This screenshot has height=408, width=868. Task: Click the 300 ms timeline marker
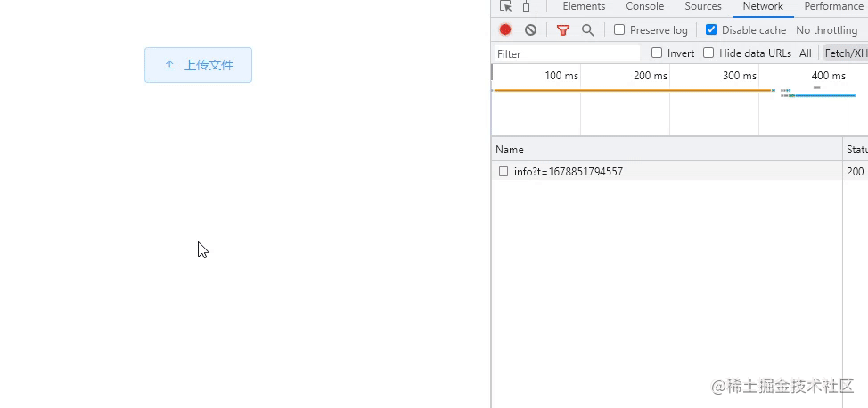740,76
